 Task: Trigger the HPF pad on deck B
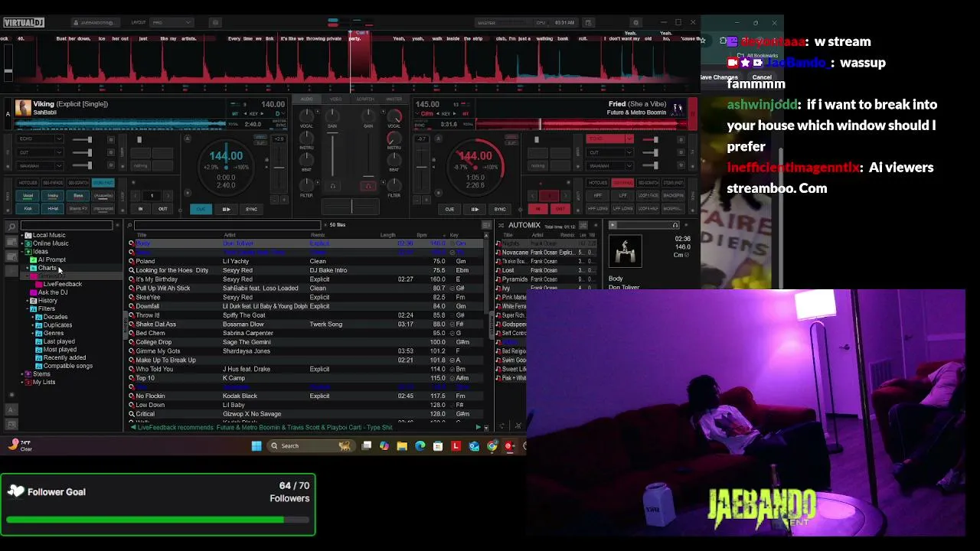(x=598, y=196)
